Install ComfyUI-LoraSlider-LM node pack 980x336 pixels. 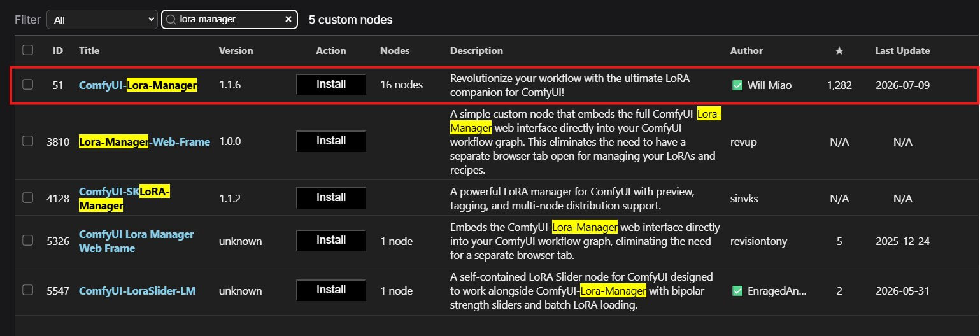pyautogui.click(x=331, y=290)
